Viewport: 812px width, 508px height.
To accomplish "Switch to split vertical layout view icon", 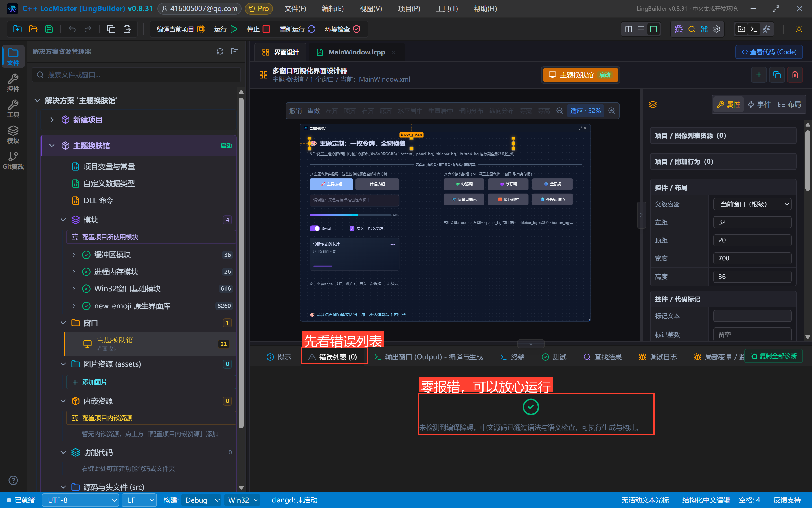I will (629, 29).
